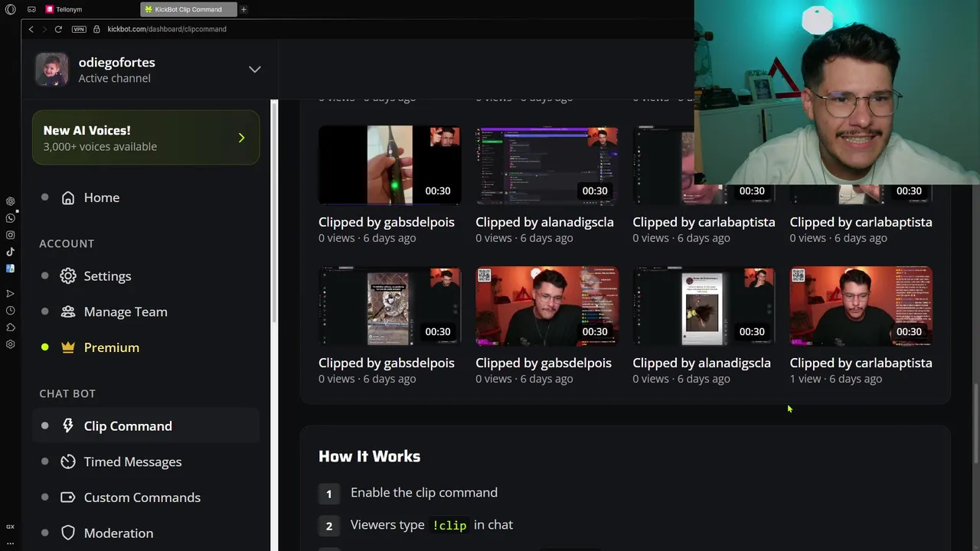Select the KickBot Clip Command tab
Image resolution: width=980 pixels, height=551 pixels.
click(188, 9)
